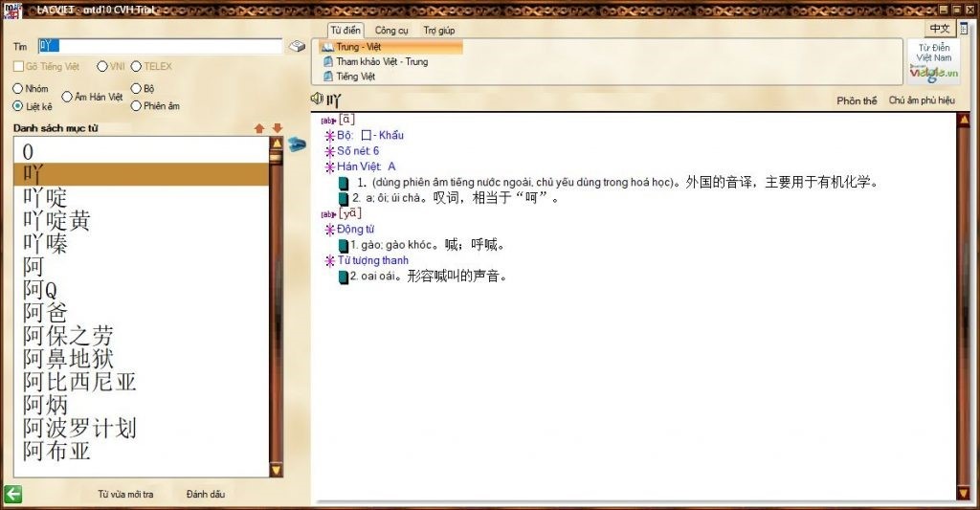Click the small panel icon next to 中文
Image resolution: width=980 pixels, height=510 pixels.
click(x=964, y=29)
